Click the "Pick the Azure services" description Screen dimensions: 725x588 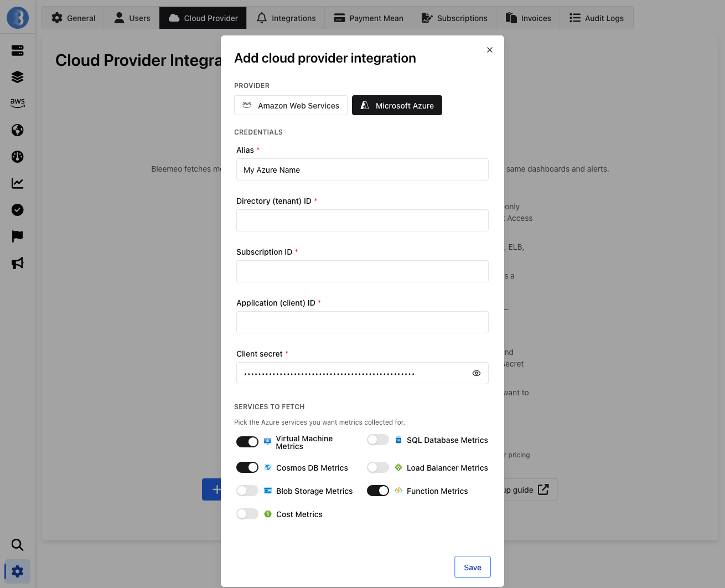(x=319, y=422)
